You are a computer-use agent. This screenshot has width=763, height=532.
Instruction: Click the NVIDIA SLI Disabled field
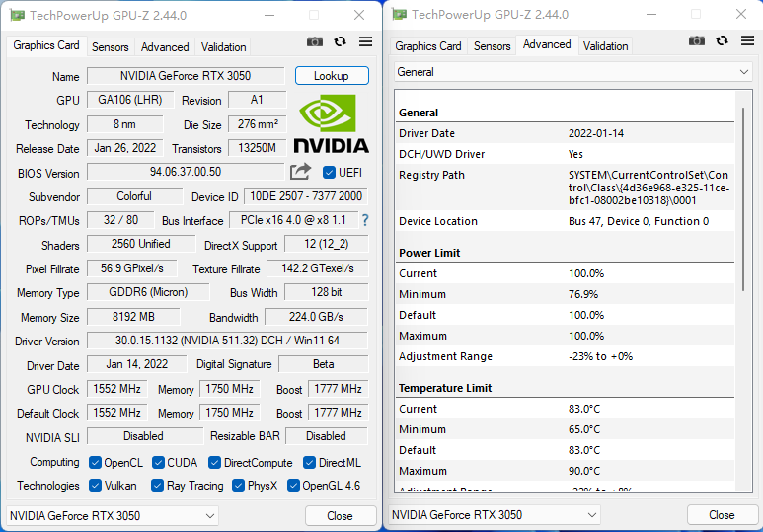tap(144, 436)
